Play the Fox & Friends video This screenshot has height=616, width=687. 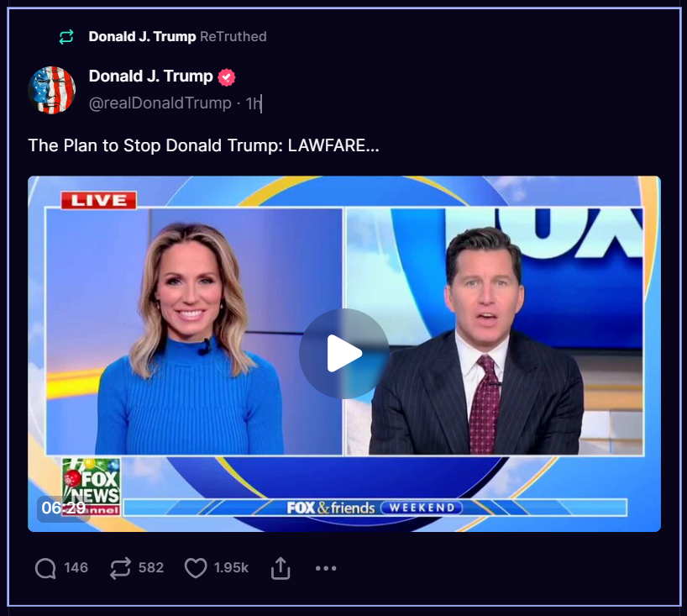[344, 353]
